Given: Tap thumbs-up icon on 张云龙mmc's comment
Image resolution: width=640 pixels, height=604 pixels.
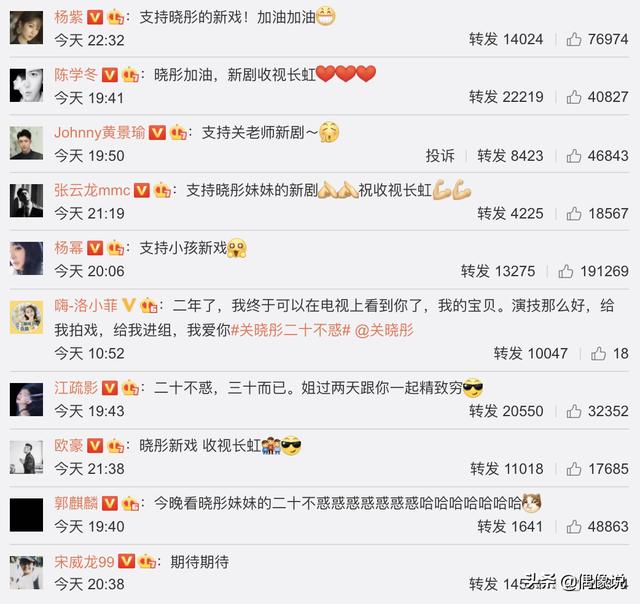Looking at the screenshot, I should 573,213.
